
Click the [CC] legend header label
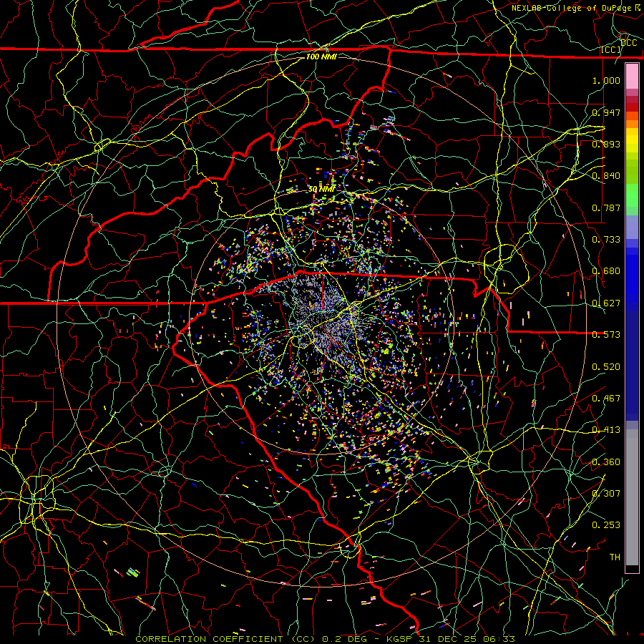click(611, 49)
